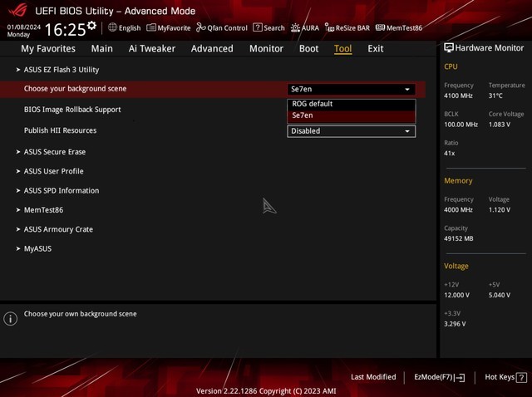Click the 01/08/2024 Monday date
532x397 pixels.
pyautogui.click(x=24, y=31)
